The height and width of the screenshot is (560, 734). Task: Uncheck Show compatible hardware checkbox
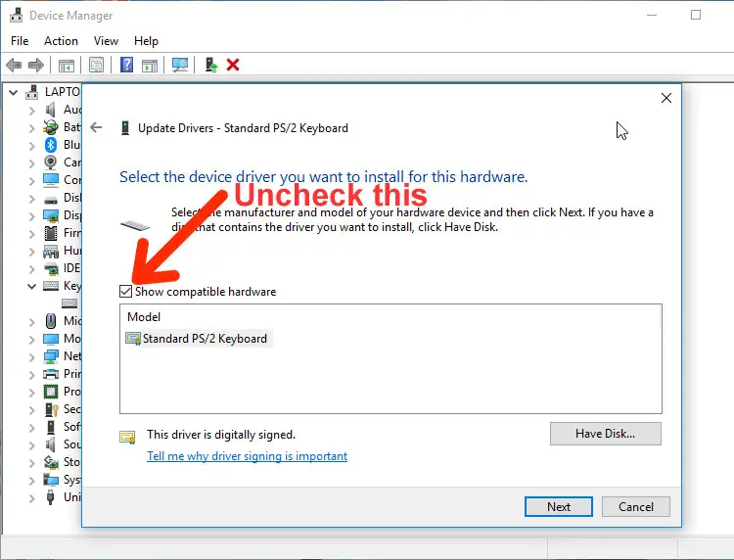click(x=125, y=291)
